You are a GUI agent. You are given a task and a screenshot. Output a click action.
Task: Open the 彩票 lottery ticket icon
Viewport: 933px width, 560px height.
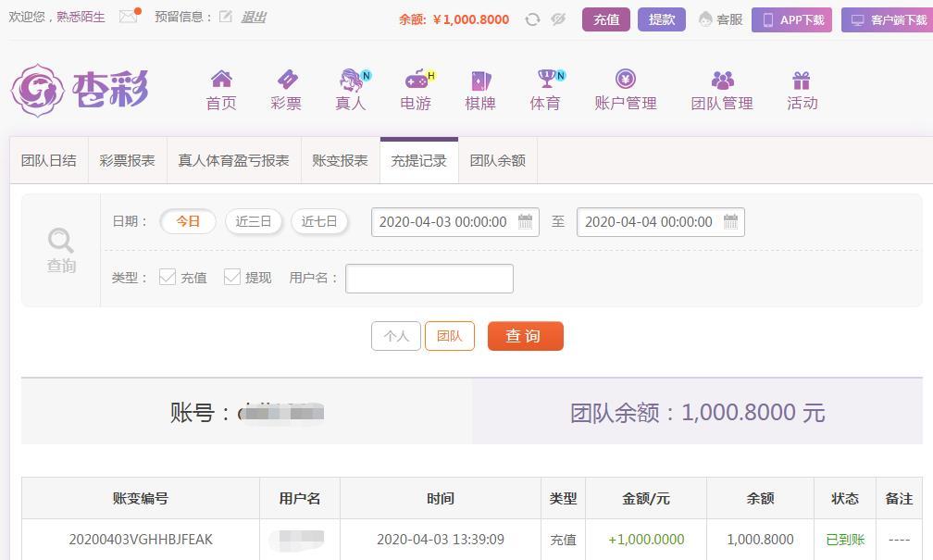(287, 80)
